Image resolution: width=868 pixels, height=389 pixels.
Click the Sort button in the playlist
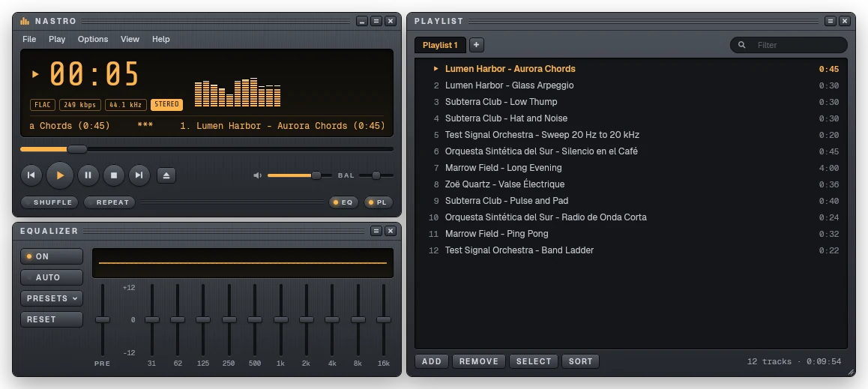click(x=581, y=361)
